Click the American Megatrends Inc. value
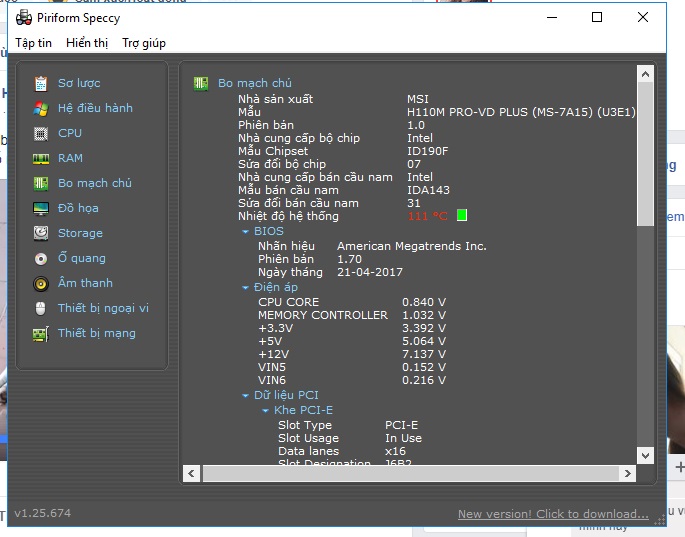 click(412, 246)
